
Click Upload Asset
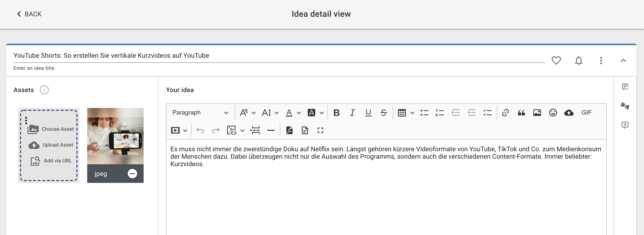(51, 145)
